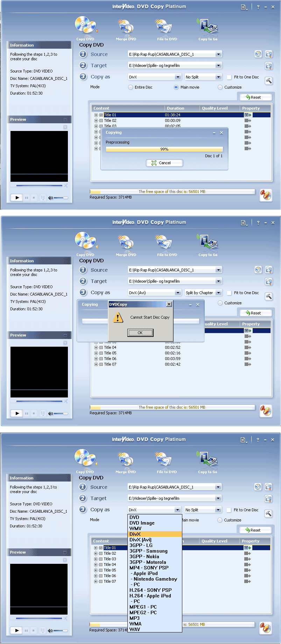281x644 pixels.
Task: Open Source path dropdown in Preprocessing window
Action: point(218,54)
